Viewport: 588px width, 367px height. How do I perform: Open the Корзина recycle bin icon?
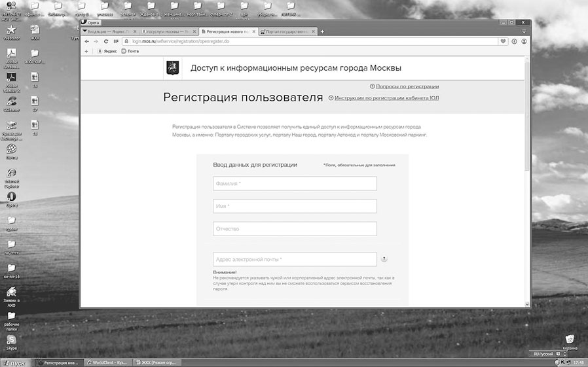pos(570,340)
